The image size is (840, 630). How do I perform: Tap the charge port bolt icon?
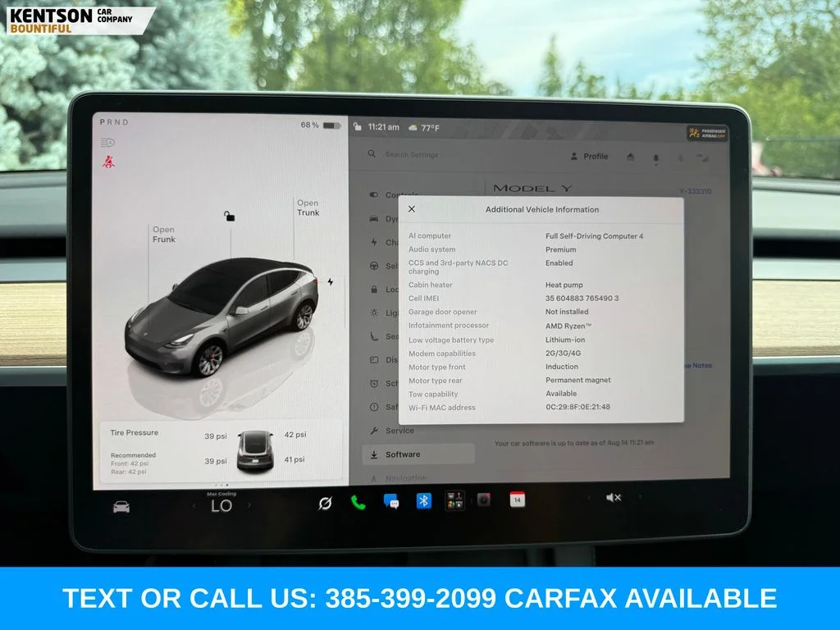click(331, 282)
